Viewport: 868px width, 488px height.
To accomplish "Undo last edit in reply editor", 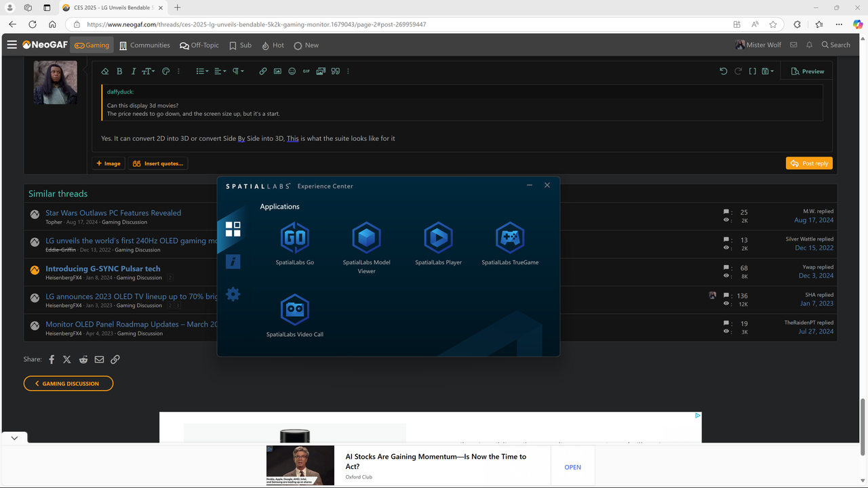I will tap(724, 71).
